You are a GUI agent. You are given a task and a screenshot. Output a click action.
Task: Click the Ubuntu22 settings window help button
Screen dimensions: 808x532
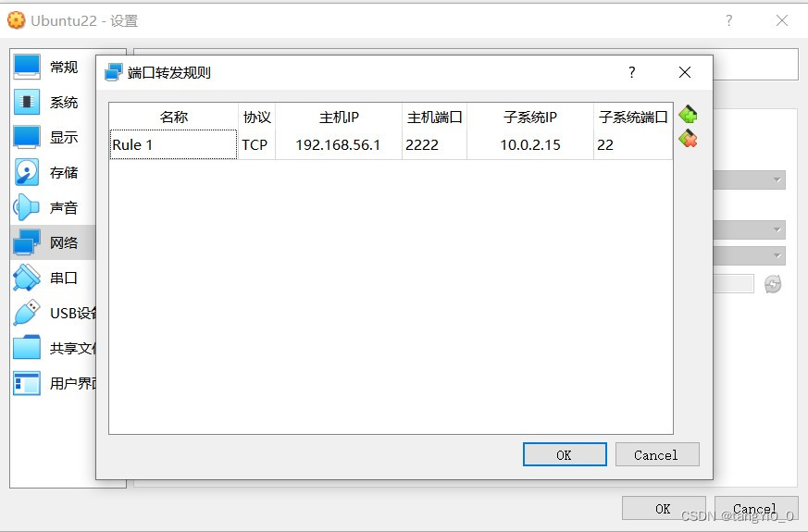click(728, 20)
